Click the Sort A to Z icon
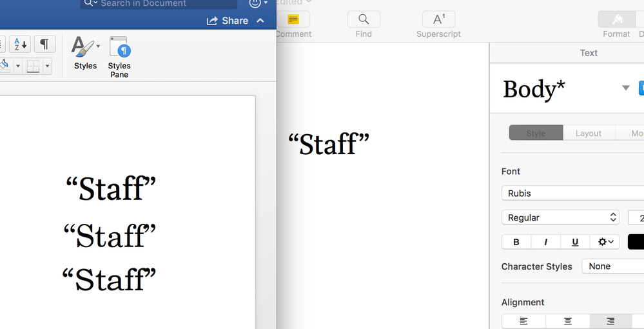Image resolution: width=644 pixels, height=329 pixels. [x=20, y=45]
